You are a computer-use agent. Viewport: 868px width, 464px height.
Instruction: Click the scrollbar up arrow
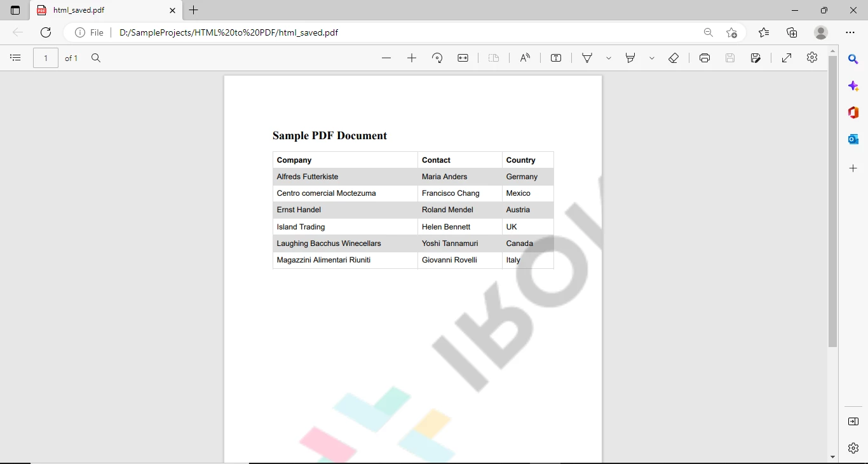pyautogui.click(x=833, y=50)
